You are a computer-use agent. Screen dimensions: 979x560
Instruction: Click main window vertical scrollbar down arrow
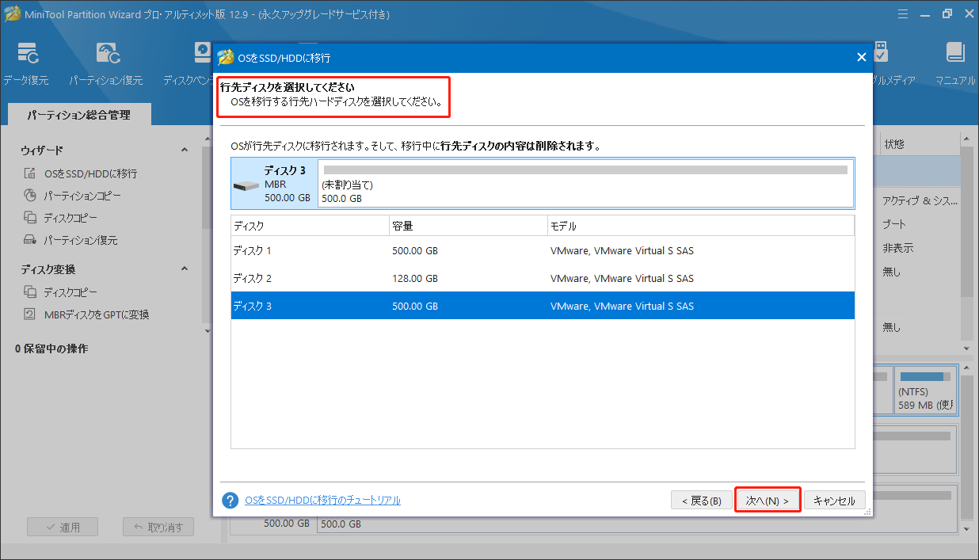click(966, 349)
